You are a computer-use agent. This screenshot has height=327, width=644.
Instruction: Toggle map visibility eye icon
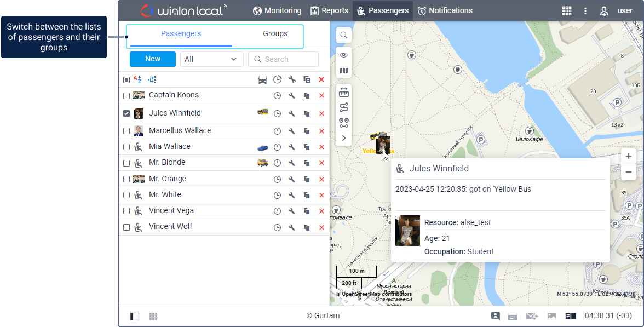[x=344, y=55]
